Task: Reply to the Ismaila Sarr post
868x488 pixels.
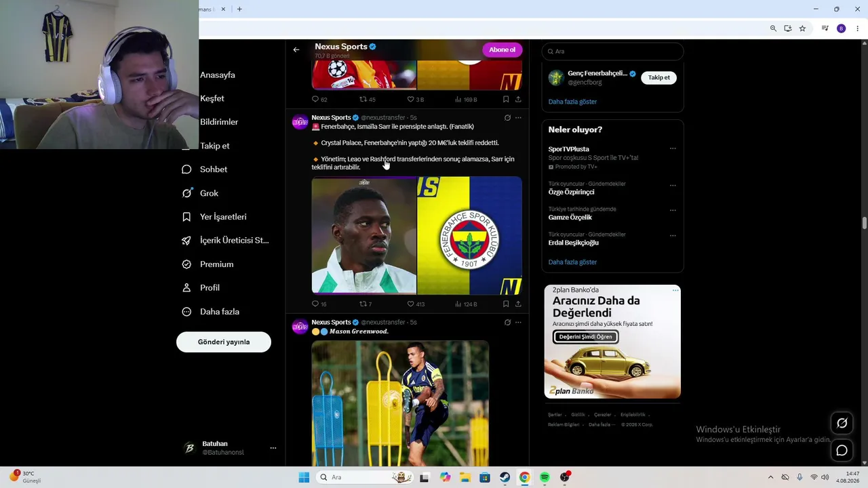Action: coord(319,304)
